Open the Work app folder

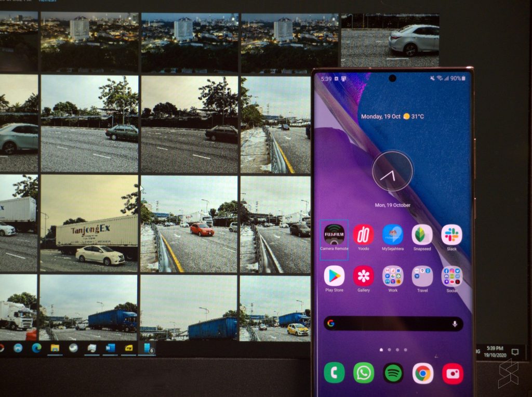[393, 276]
